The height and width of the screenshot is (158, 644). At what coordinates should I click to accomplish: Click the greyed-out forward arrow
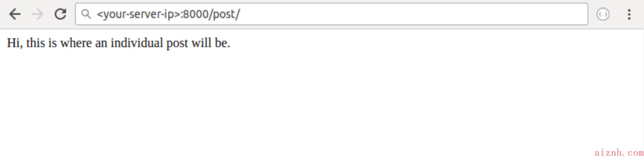38,14
